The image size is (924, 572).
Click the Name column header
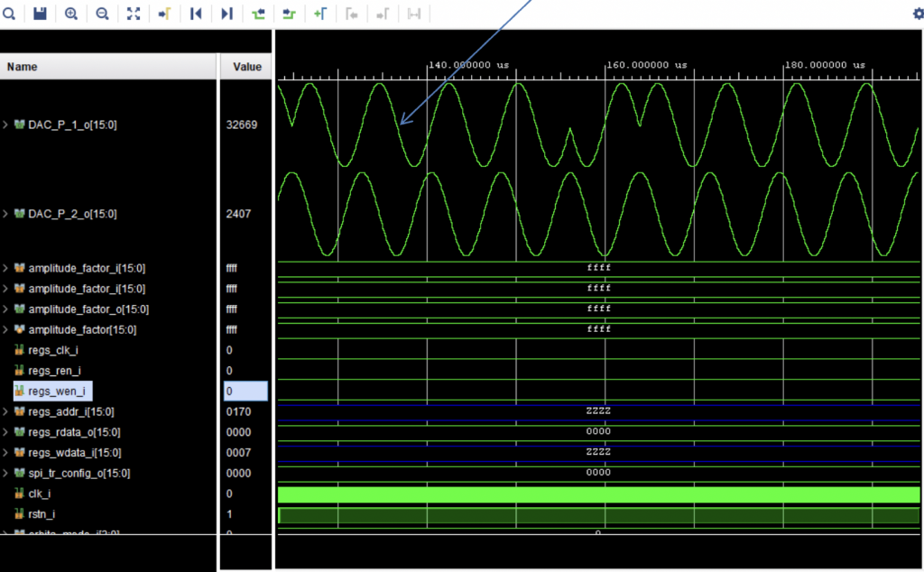[23, 67]
